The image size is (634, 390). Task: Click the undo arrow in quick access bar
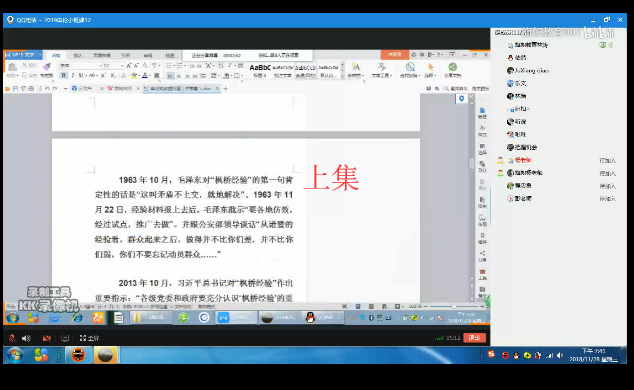coord(47,89)
